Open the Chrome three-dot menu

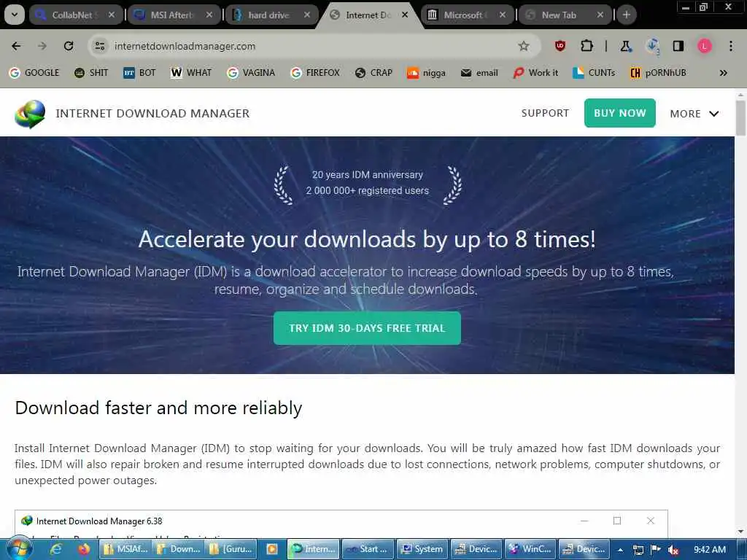[731, 46]
